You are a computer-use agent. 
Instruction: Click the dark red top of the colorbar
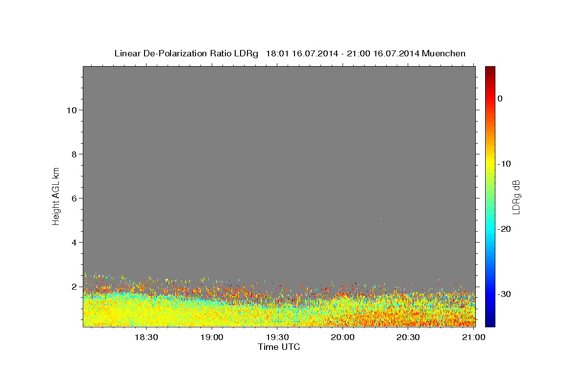(x=490, y=70)
